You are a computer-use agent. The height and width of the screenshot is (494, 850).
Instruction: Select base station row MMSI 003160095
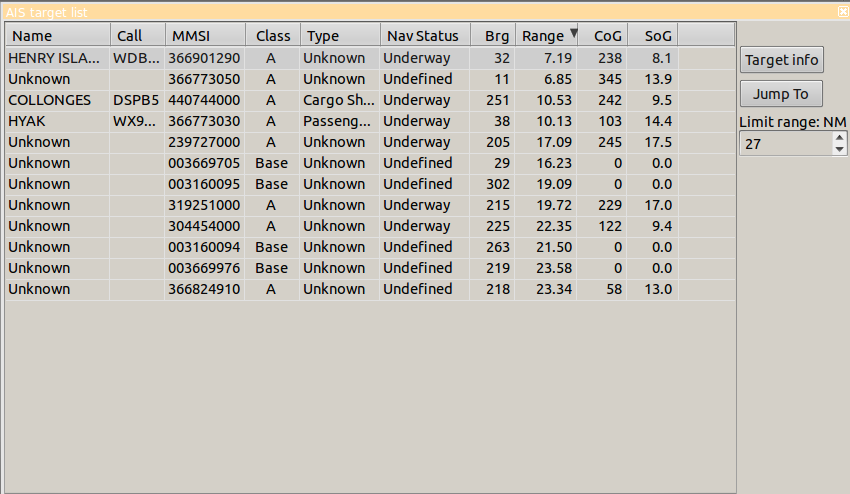[205, 184]
